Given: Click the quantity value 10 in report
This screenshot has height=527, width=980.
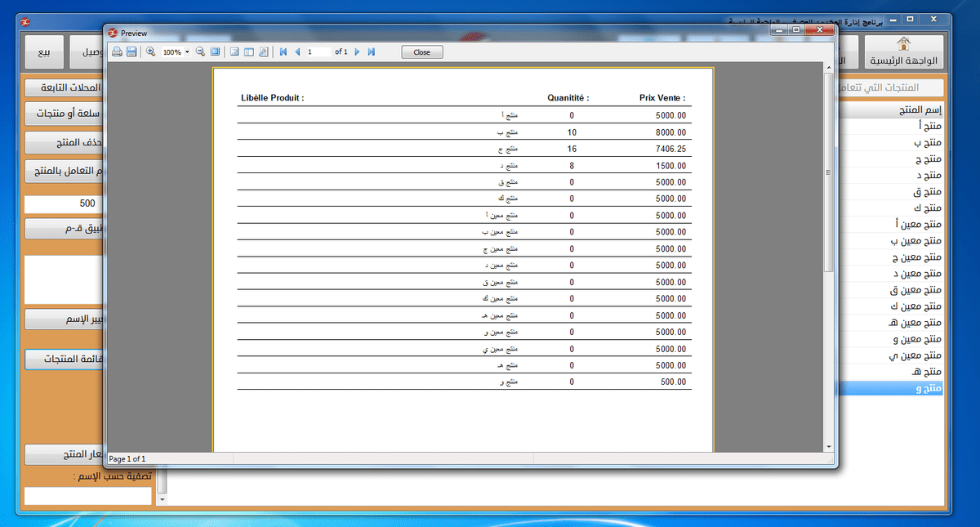Looking at the screenshot, I should [x=572, y=132].
